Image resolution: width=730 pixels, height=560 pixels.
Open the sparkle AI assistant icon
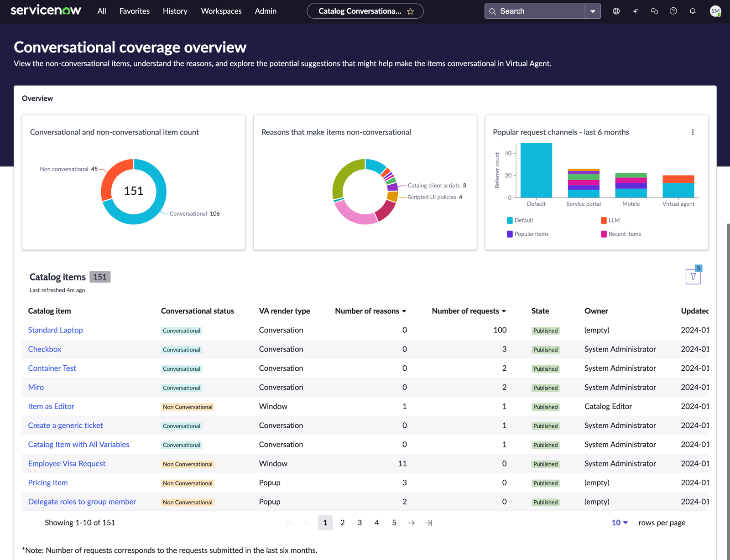tap(635, 11)
